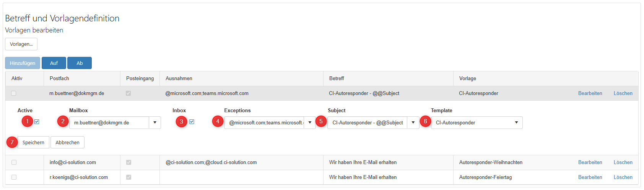Expand the Exceptions dropdown arrow

point(310,123)
